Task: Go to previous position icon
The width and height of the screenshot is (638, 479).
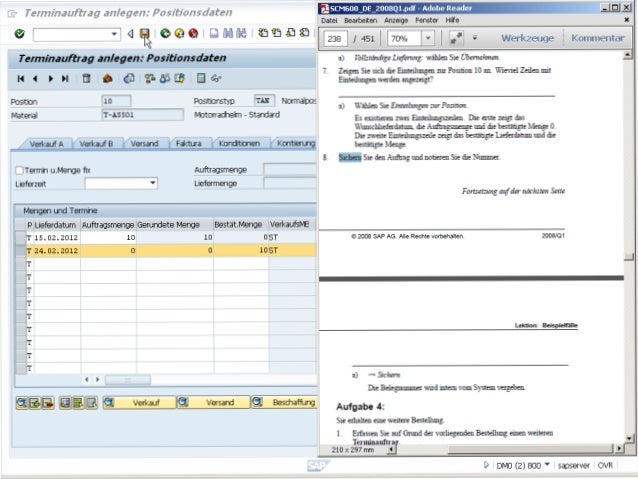Action: pyautogui.click(x=35, y=79)
